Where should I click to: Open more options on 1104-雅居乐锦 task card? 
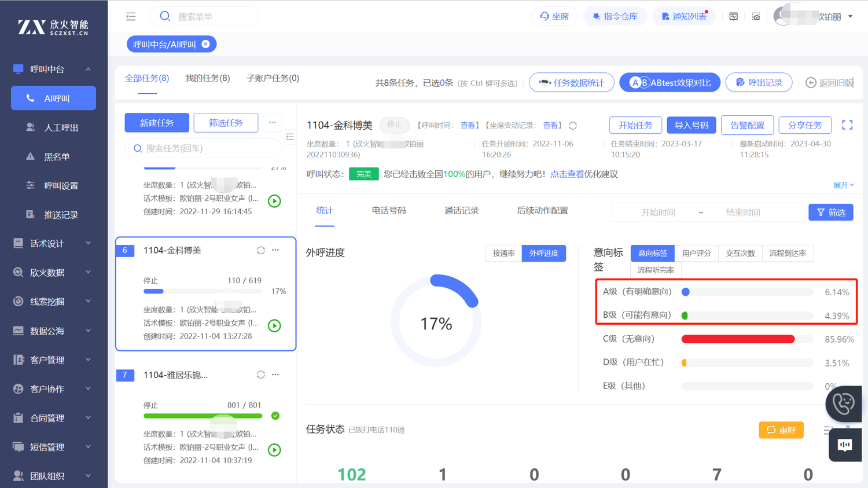(x=276, y=375)
